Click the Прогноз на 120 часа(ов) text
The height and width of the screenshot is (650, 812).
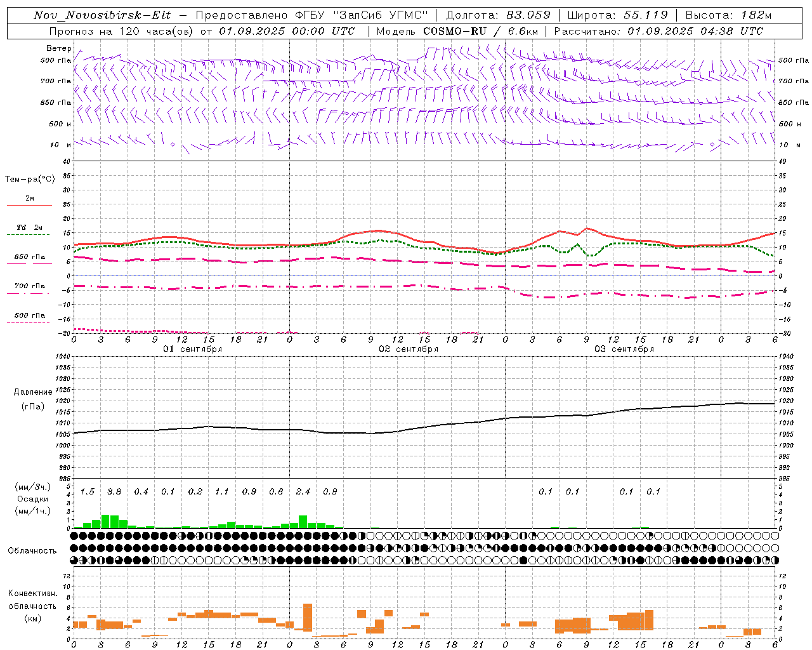coord(122,31)
